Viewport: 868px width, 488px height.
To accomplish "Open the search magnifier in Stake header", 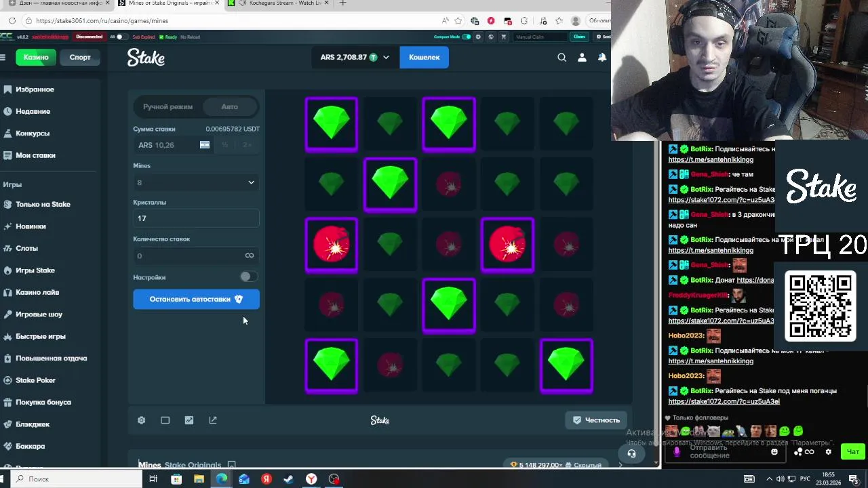I will coord(561,58).
